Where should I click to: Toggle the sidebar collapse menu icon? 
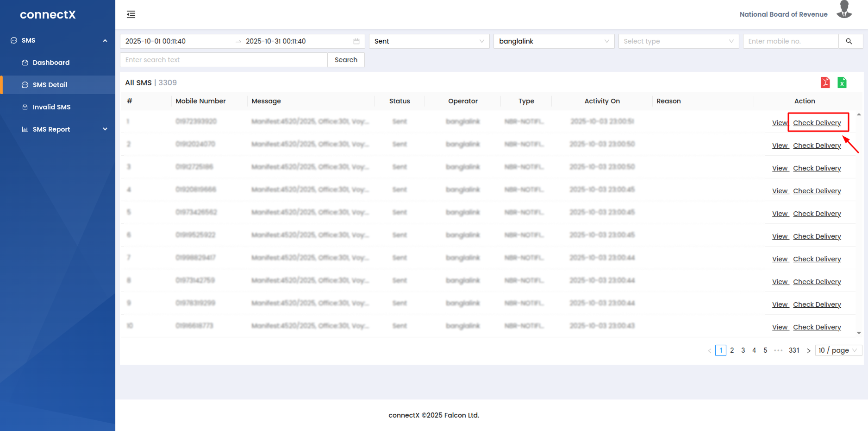131,14
